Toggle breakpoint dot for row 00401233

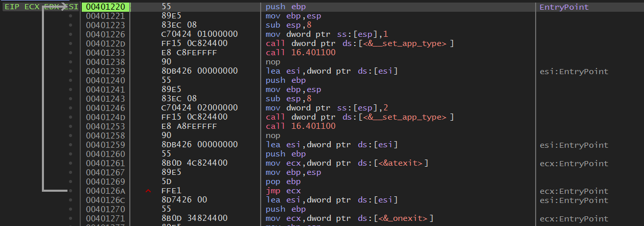point(70,53)
